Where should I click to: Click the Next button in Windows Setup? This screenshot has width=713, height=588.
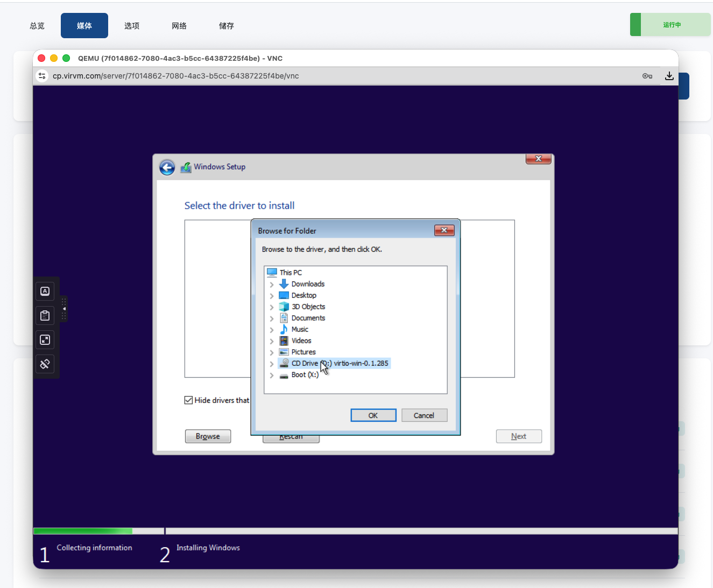pos(519,436)
